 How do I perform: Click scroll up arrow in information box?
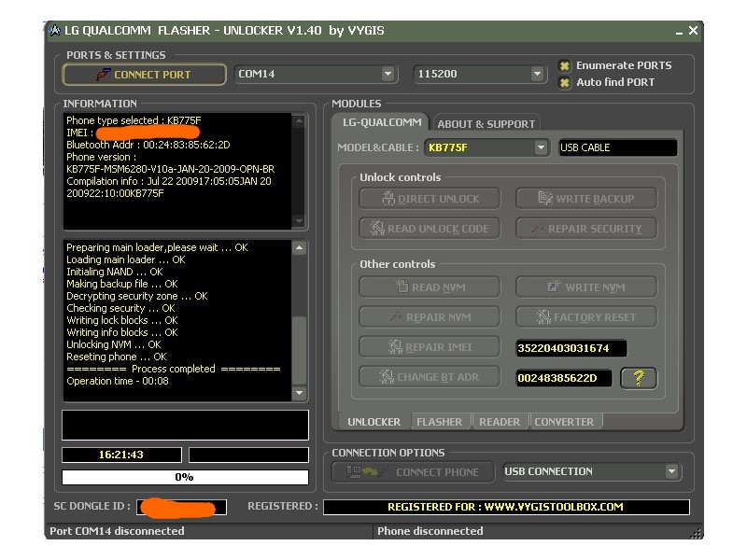pyautogui.click(x=299, y=121)
